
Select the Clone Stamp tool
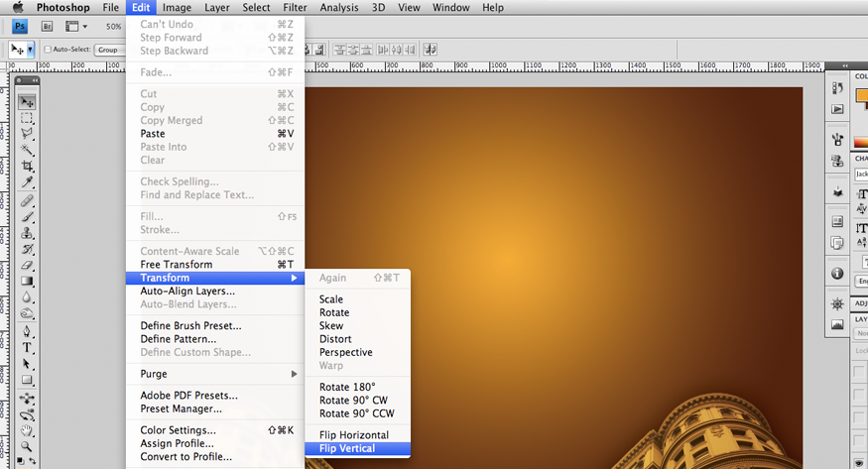point(27,233)
